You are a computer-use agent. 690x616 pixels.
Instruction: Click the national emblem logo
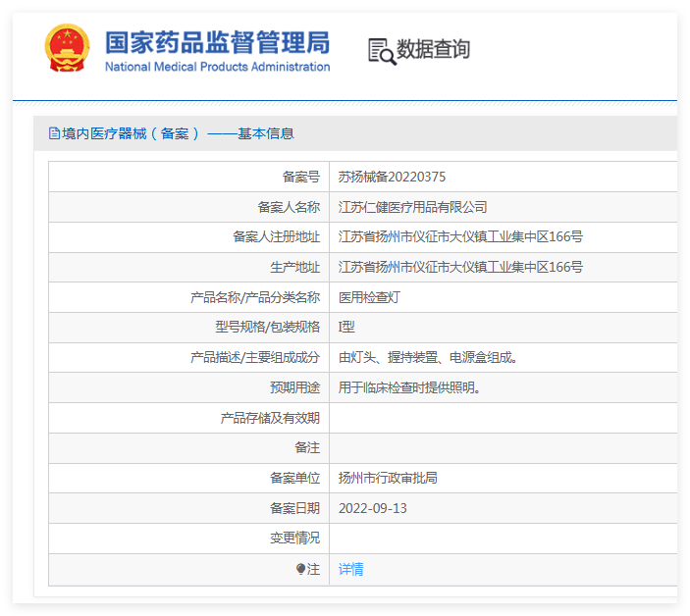[x=67, y=48]
